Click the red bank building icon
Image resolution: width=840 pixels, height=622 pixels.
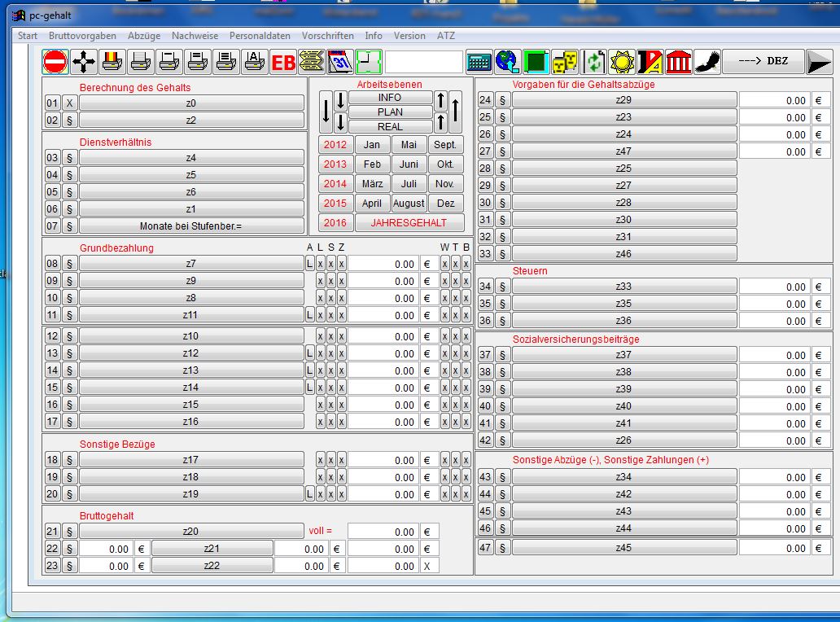pos(678,62)
